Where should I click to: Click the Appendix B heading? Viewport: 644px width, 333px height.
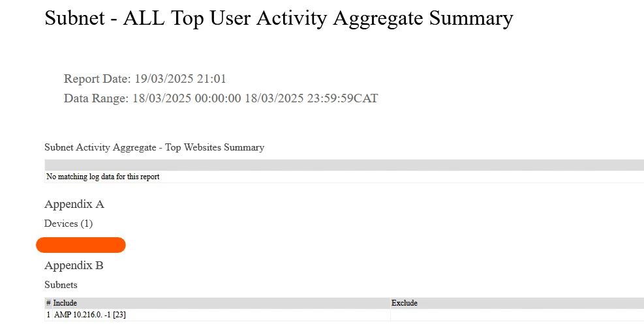[x=74, y=265]
